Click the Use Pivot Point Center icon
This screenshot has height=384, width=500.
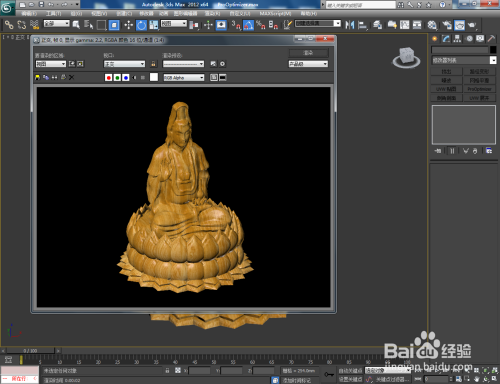pyautogui.click(x=194, y=25)
